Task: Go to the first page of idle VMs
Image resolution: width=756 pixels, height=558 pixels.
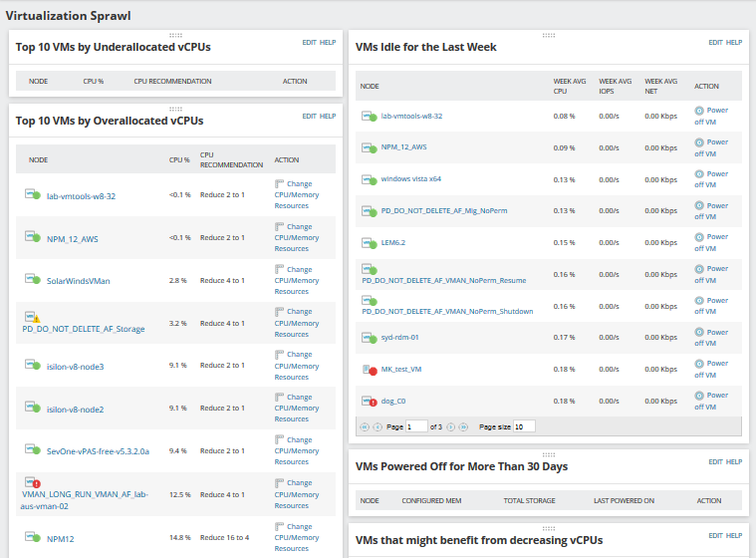Action: pyautogui.click(x=363, y=426)
